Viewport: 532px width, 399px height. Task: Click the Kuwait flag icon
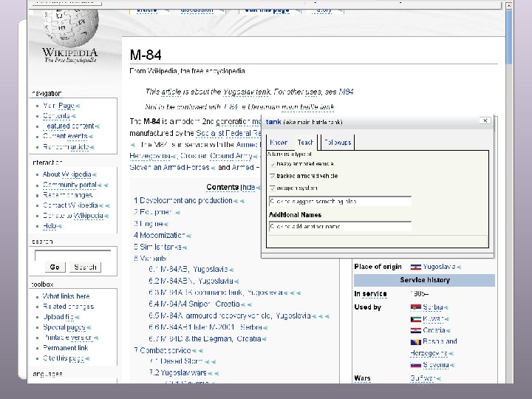(x=415, y=319)
